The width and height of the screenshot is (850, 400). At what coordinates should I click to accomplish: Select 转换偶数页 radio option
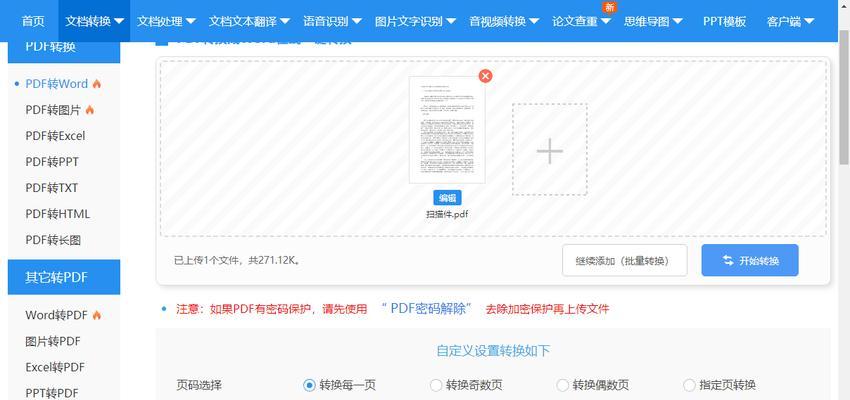coord(563,385)
